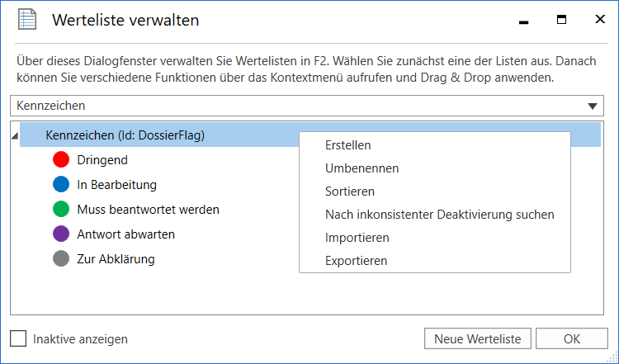Click the purple Antwort abwarten flag icon
This screenshot has width=619, height=364.
pyautogui.click(x=60, y=234)
